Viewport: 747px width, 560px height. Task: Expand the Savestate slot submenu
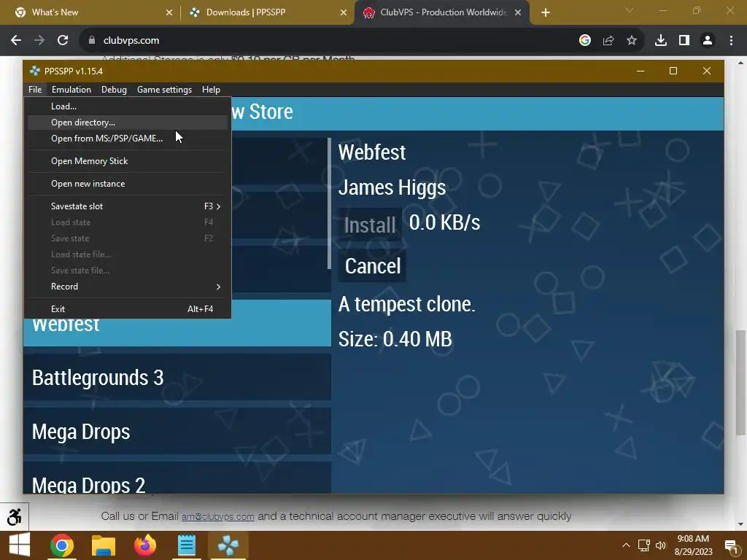pyautogui.click(x=127, y=206)
